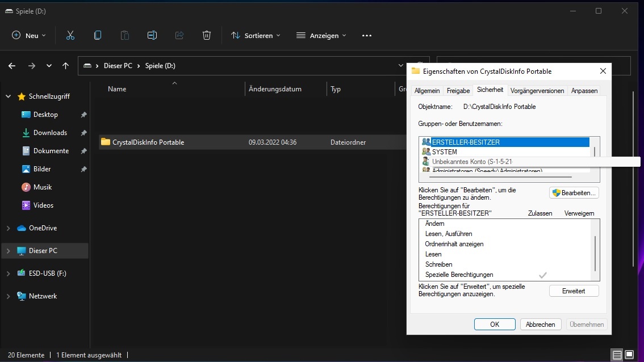Go up one folder level arrow
This screenshot has height=362, width=644.
pyautogui.click(x=65, y=66)
